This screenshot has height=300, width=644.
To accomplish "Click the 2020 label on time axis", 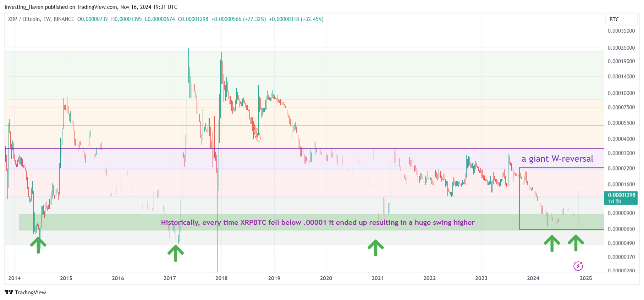I will point(326,278).
